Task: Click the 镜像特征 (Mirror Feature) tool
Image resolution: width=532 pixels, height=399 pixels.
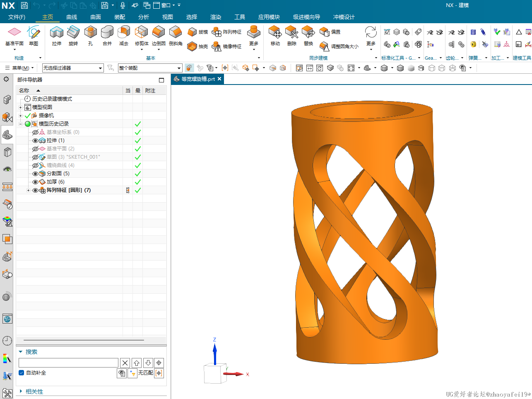Action: pos(226,46)
